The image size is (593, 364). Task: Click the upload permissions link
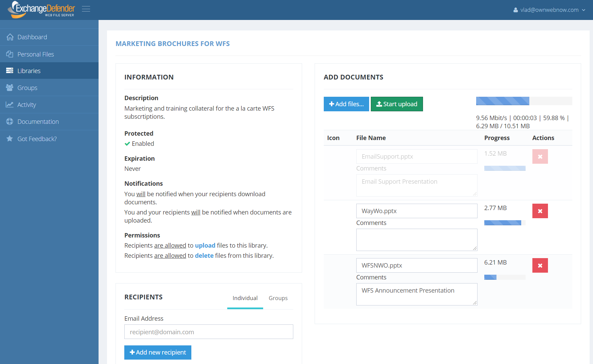pyautogui.click(x=205, y=245)
